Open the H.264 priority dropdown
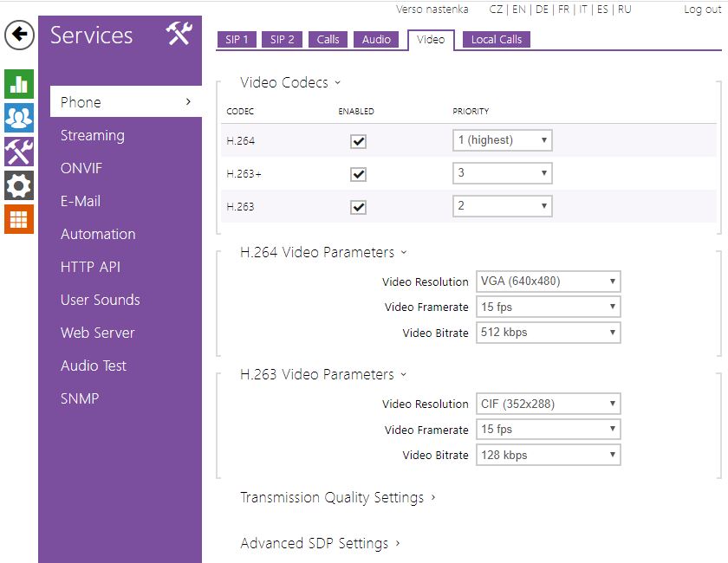This screenshot has width=728, height=563. click(x=503, y=140)
